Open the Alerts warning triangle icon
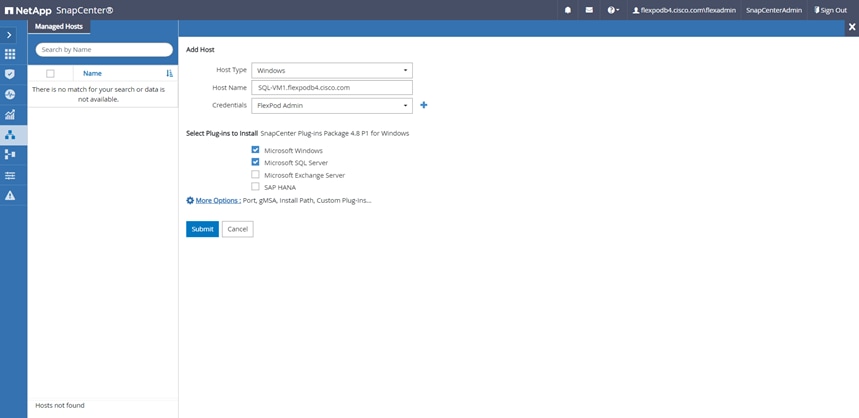Viewport: 859px width, 418px height. [x=9, y=196]
